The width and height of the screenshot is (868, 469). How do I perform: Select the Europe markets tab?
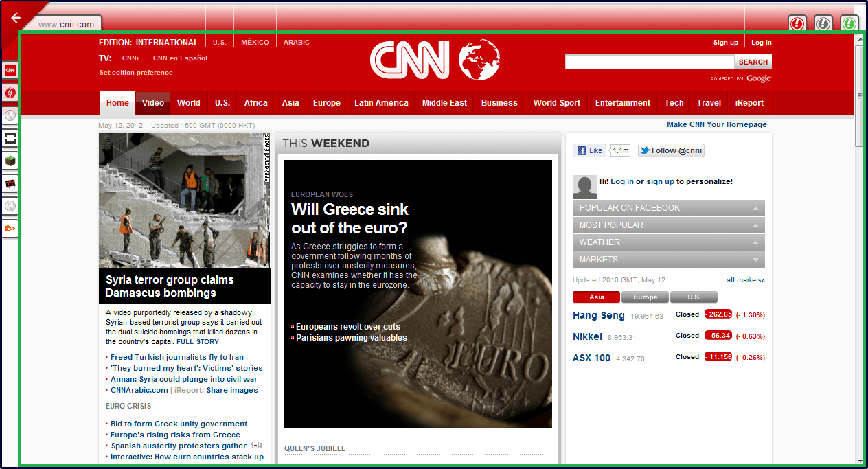point(645,297)
